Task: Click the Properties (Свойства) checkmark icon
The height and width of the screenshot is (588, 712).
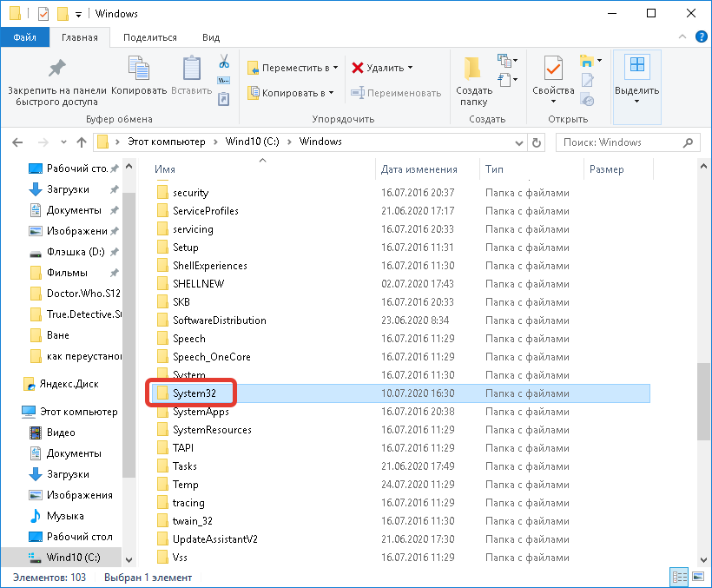Action: (x=553, y=68)
